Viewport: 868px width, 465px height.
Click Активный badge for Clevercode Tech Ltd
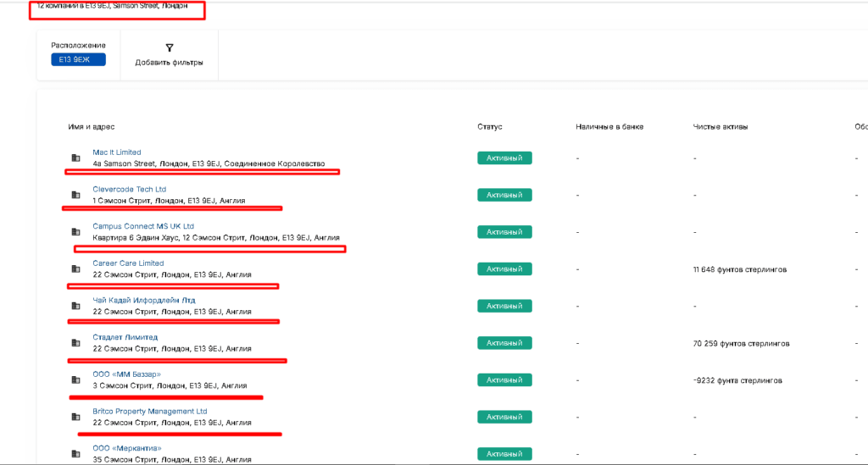tap(505, 195)
